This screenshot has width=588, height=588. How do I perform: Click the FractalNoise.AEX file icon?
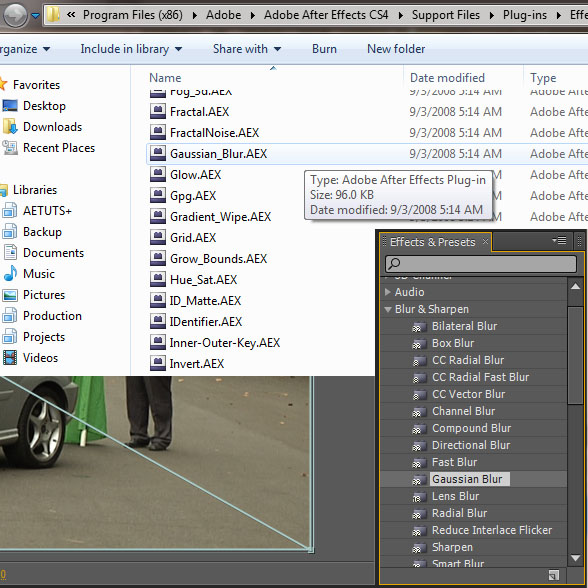(x=158, y=132)
